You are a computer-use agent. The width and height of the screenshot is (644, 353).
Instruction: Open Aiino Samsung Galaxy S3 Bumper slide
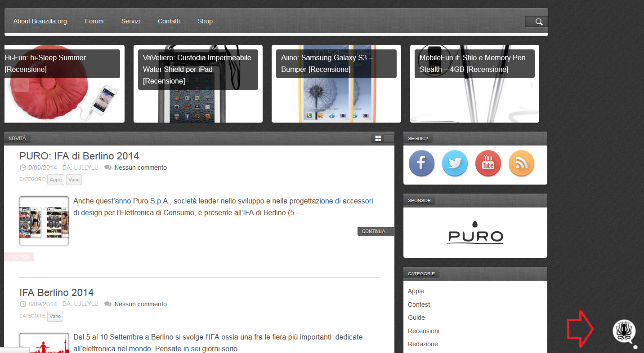tap(336, 84)
